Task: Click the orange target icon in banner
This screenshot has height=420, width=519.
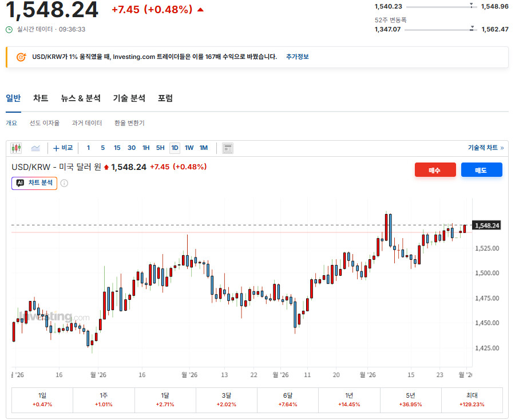Action: 21,57
